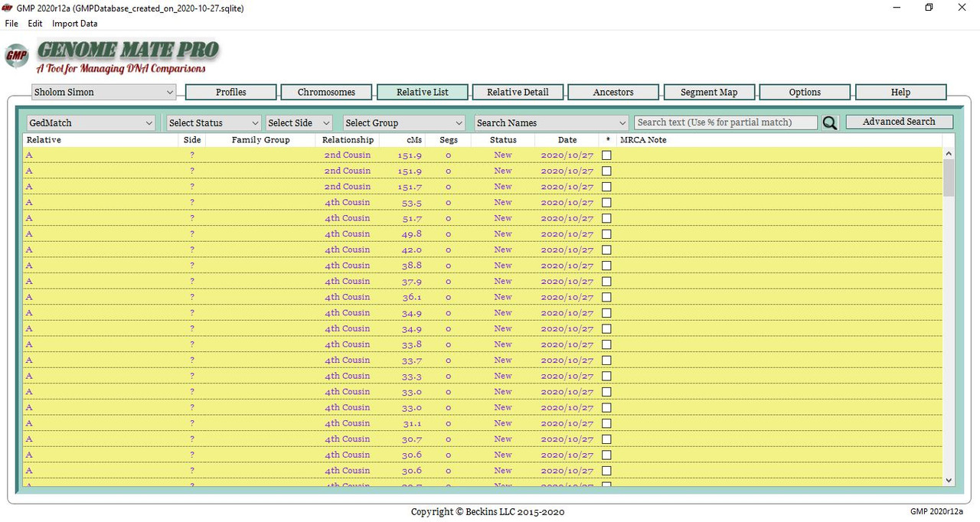Select the 51.7 cMs value cell
The width and height of the screenshot is (980, 522).
point(412,218)
